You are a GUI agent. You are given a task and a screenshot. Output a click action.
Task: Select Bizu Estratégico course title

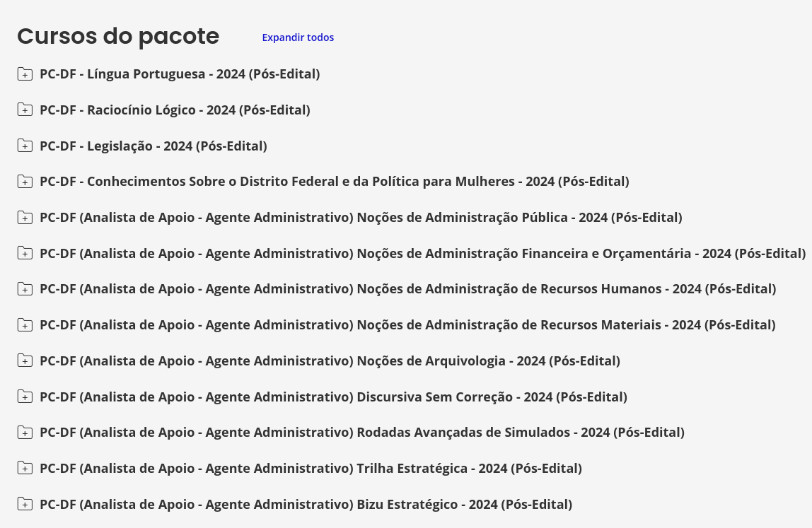pyautogui.click(x=306, y=504)
